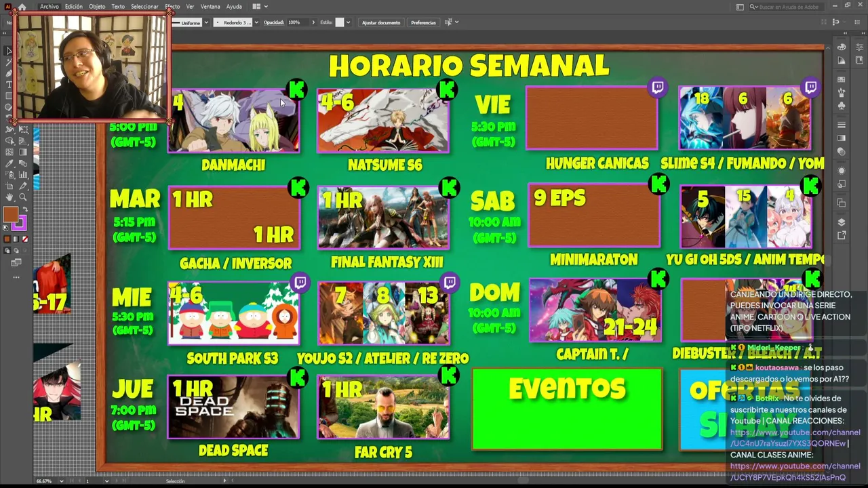Select the Mesh tool
The height and width of the screenshot is (488, 868).
pos(9,152)
